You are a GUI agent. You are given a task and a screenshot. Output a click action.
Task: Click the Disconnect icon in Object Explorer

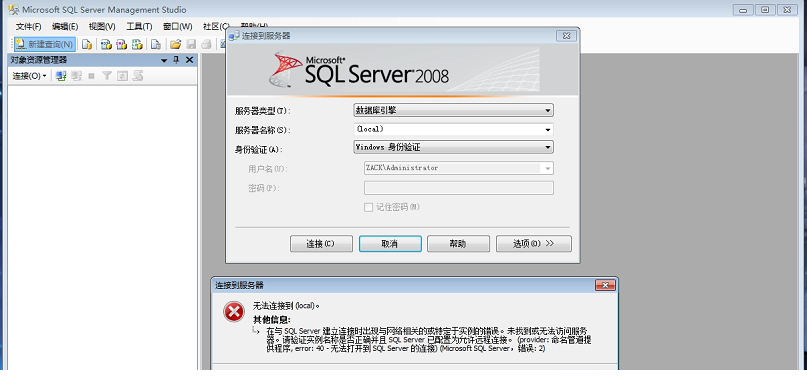click(x=77, y=76)
